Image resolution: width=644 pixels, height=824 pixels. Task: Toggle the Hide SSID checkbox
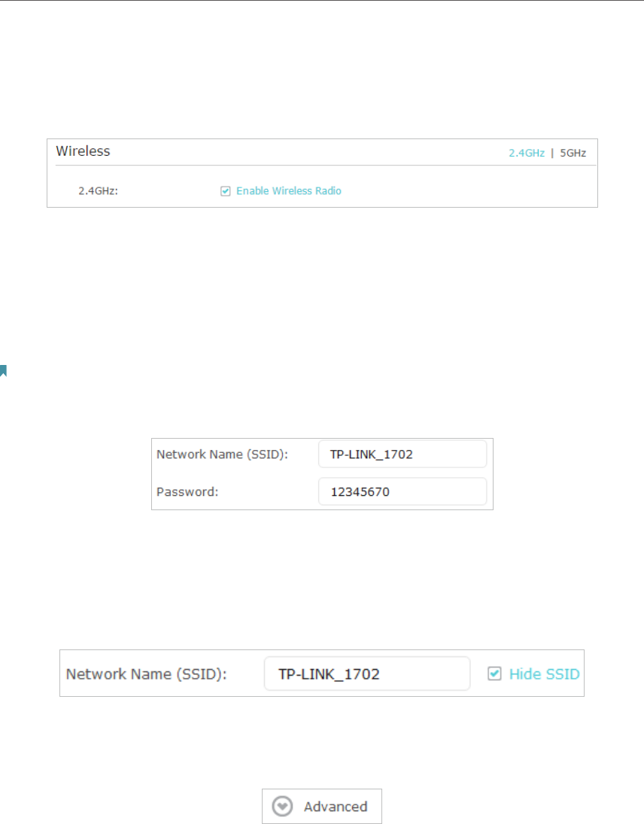pyautogui.click(x=494, y=673)
